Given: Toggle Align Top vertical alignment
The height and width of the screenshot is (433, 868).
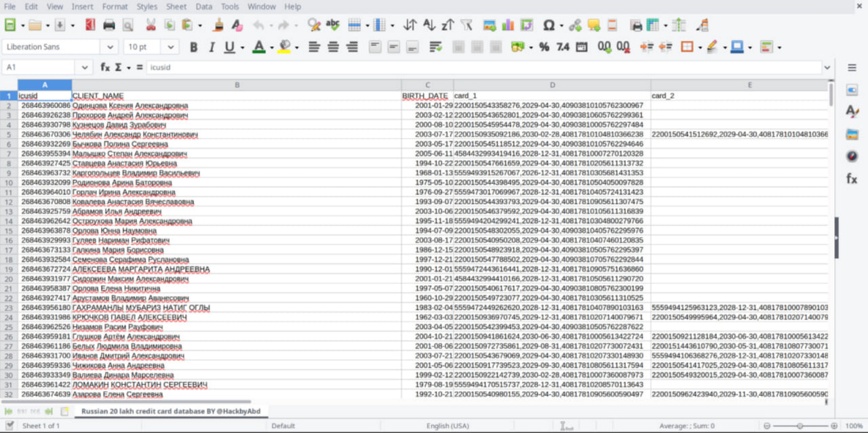Looking at the screenshot, I should click(375, 47).
